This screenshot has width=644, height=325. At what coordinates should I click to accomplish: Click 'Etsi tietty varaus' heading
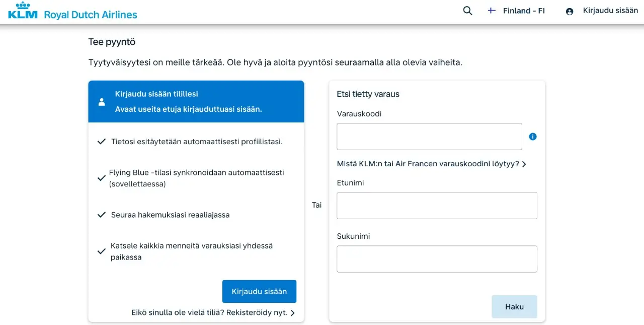click(x=368, y=94)
